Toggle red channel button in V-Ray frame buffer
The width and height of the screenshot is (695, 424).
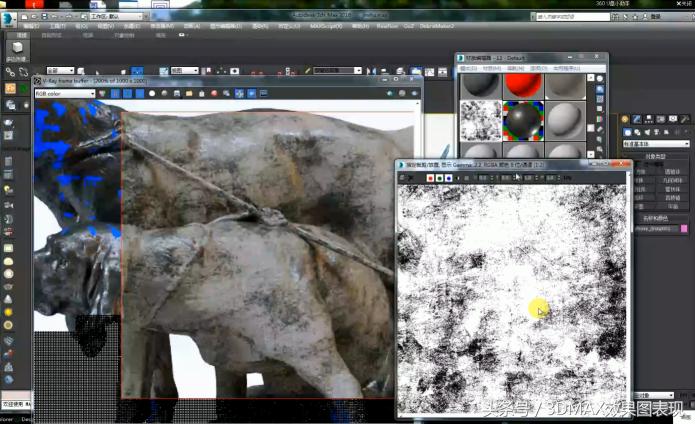tap(115, 93)
